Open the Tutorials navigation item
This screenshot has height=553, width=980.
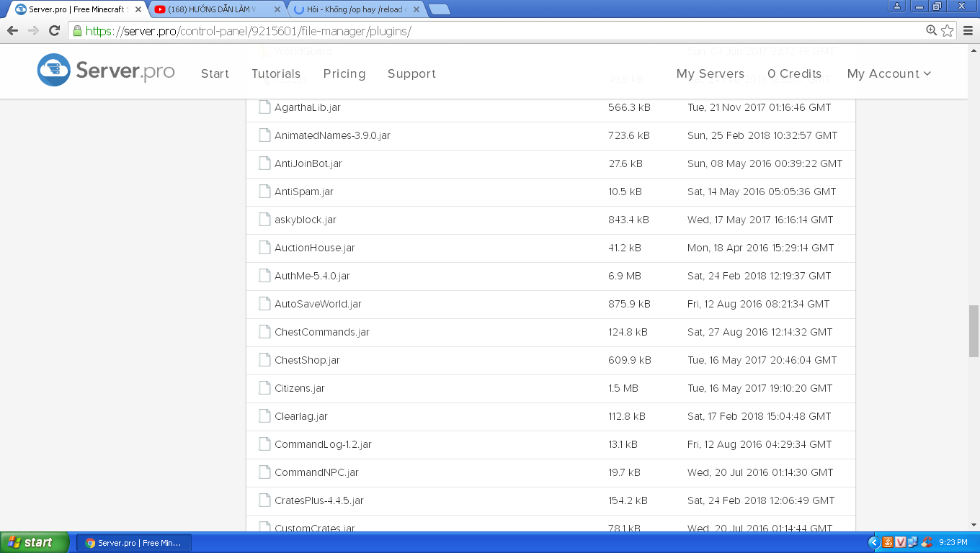coord(276,73)
